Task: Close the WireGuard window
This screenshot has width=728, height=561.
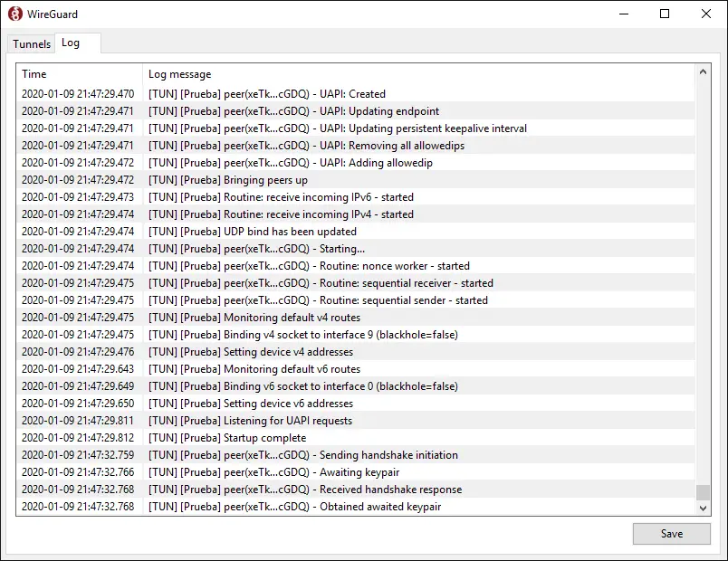Action: point(706,14)
